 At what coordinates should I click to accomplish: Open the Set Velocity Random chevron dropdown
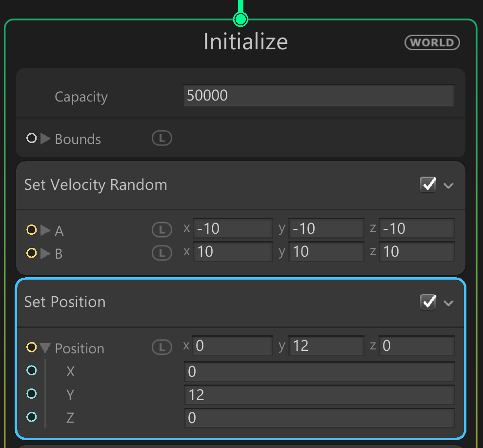point(448,185)
